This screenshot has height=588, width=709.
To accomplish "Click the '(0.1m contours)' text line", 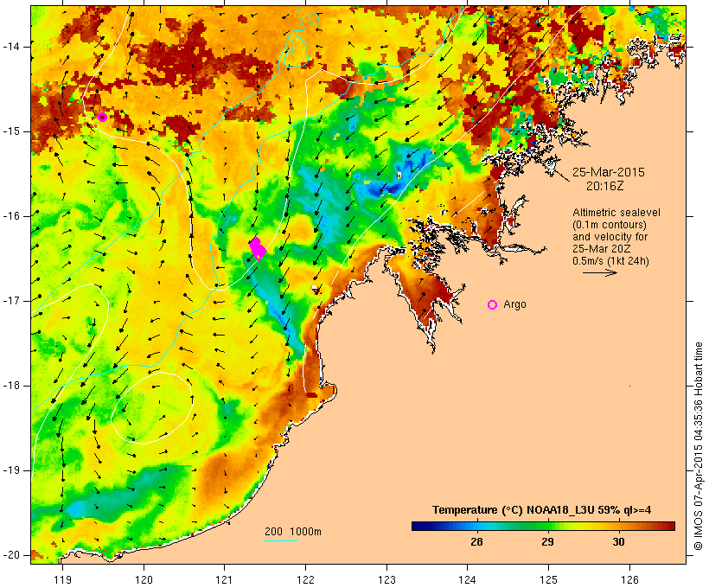I will [x=609, y=225].
